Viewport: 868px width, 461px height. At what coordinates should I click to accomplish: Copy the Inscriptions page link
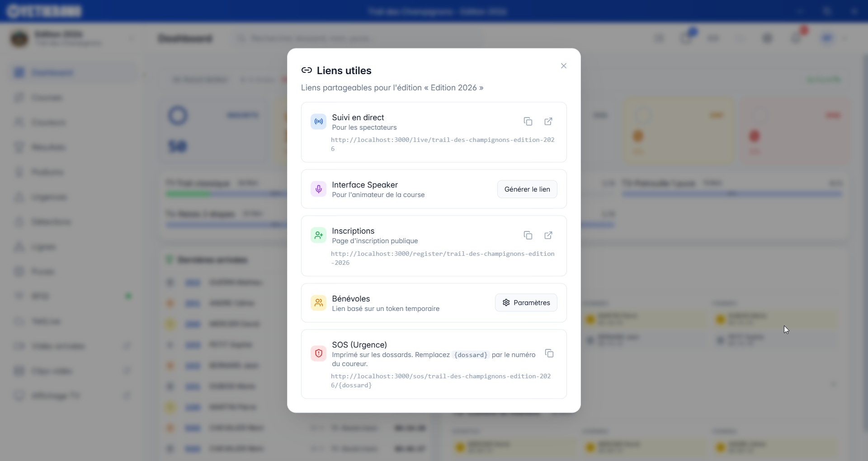528,235
